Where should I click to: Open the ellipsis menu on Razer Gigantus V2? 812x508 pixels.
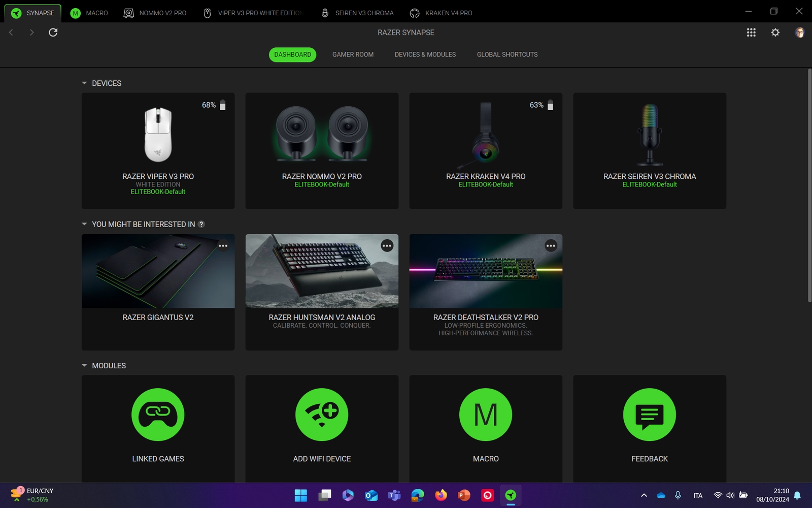(x=223, y=245)
